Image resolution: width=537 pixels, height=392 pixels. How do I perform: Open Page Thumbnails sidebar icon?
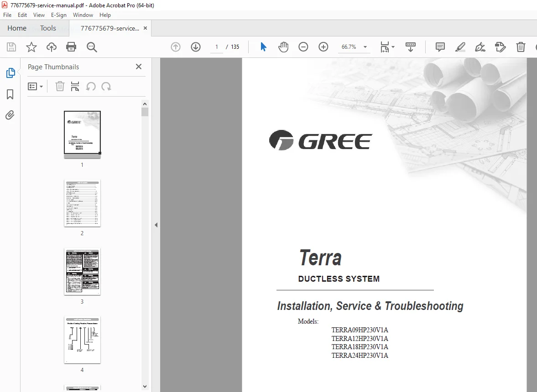10,73
